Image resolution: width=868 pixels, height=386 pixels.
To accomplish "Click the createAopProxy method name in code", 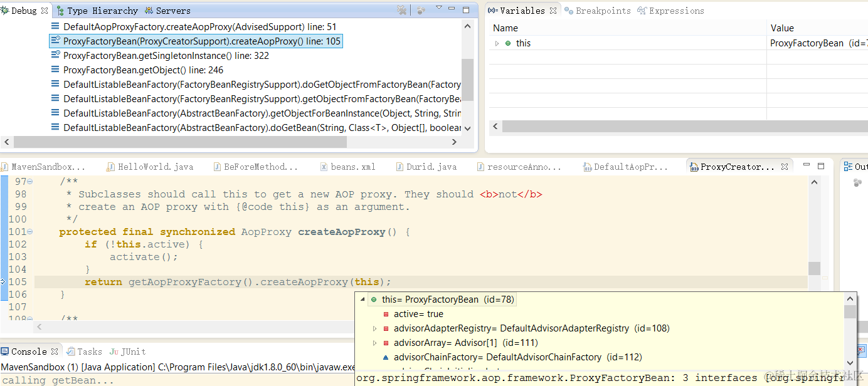I will click(341, 232).
